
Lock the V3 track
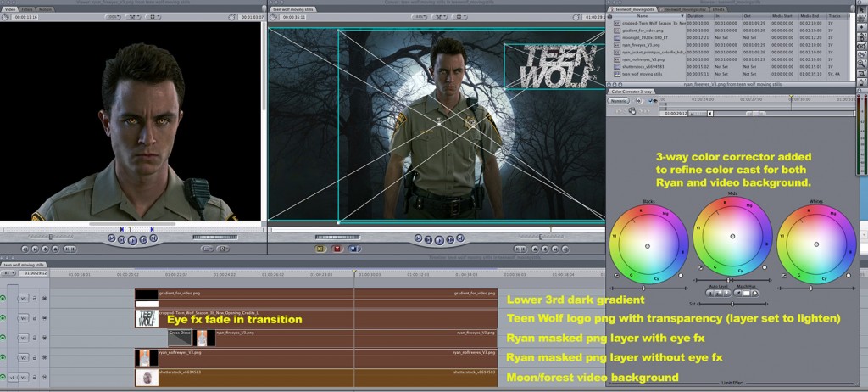[x=34, y=338]
